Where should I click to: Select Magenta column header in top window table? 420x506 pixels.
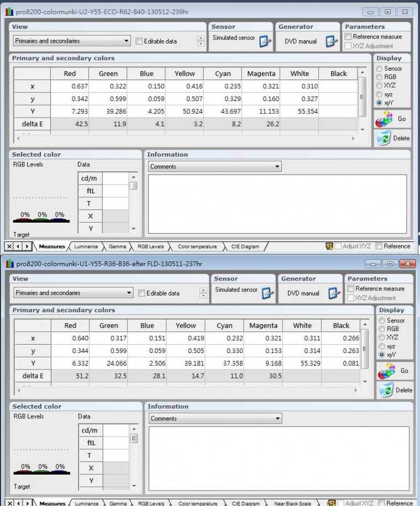261,73
